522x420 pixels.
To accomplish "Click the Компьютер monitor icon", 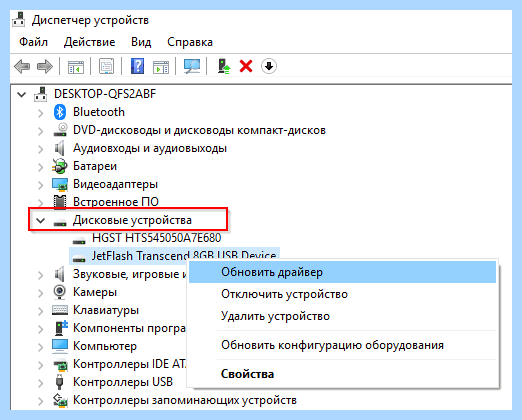I will coord(60,346).
